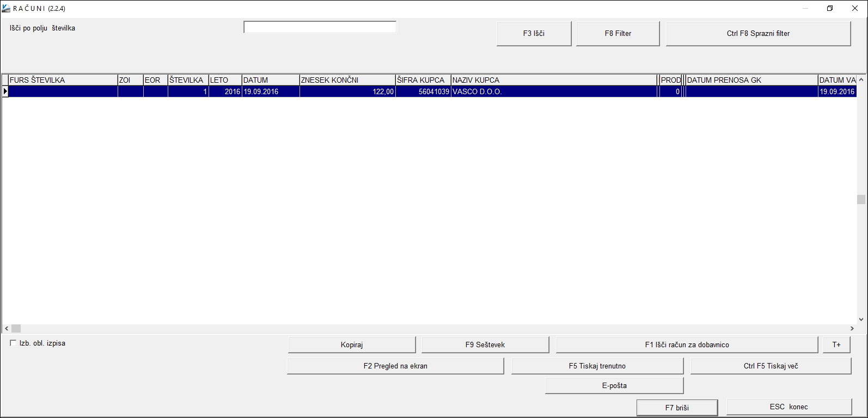868x418 pixels.
Task: Focus the Išči po polju številka input
Action: click(x=320, y=27)
